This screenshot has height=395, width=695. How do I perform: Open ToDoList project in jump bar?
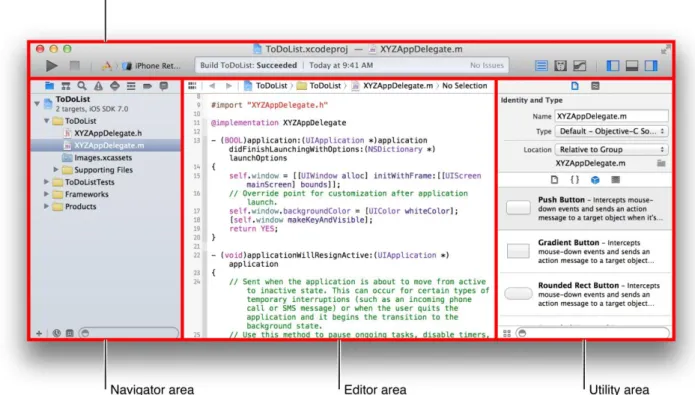tap(266, 86)
